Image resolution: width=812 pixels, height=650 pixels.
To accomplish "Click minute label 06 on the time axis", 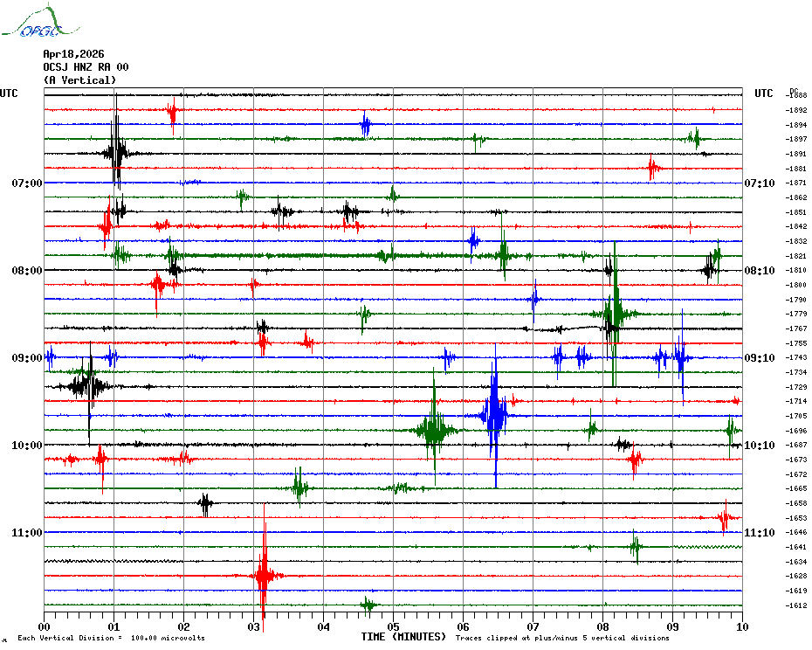I will (463, 627).
